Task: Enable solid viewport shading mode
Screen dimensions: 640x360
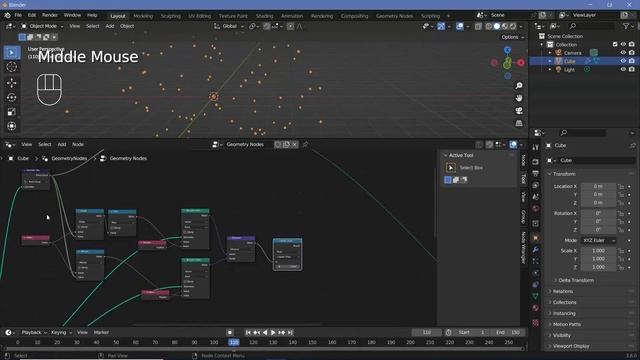Action: pyautogui.click(x=497, y=26)
